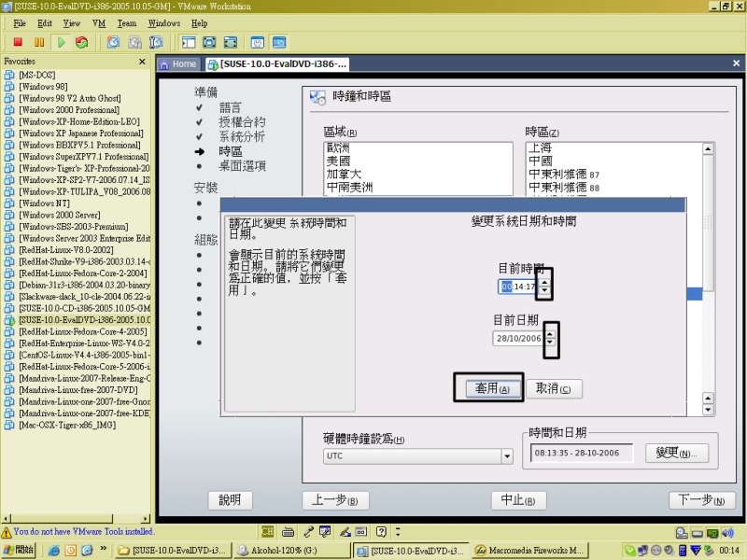
Task: Select [Windows 2000 Professional] favorite
Action: pyautogui.click(x=69, y=110)
